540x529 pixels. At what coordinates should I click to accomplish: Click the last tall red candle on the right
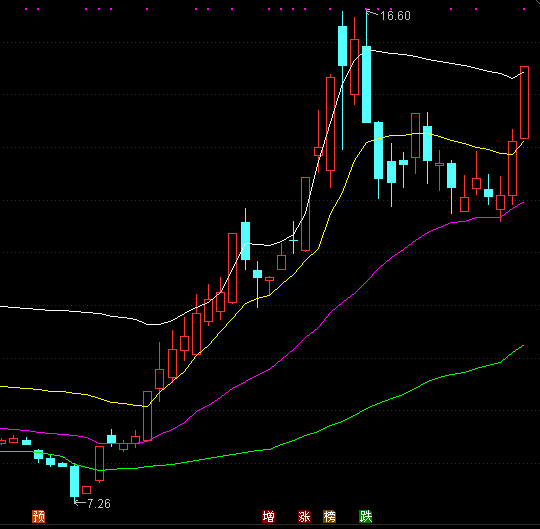(x=524, y=103)
